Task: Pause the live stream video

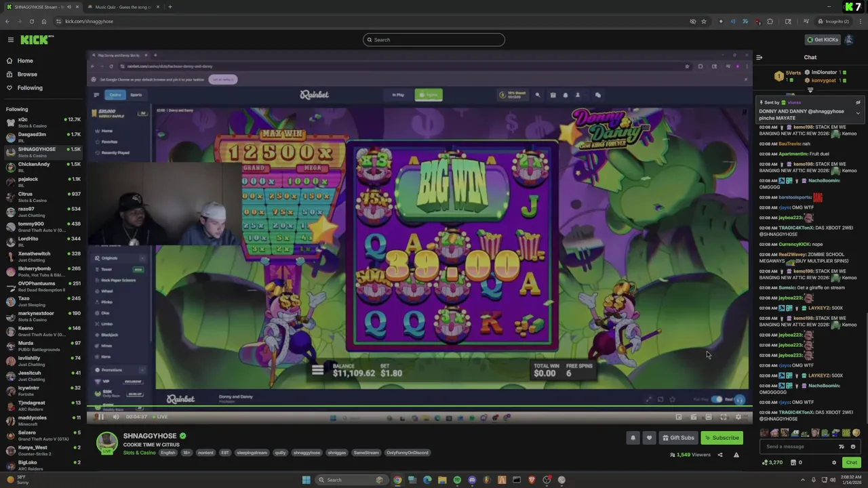Action: [x=101, y=417]
